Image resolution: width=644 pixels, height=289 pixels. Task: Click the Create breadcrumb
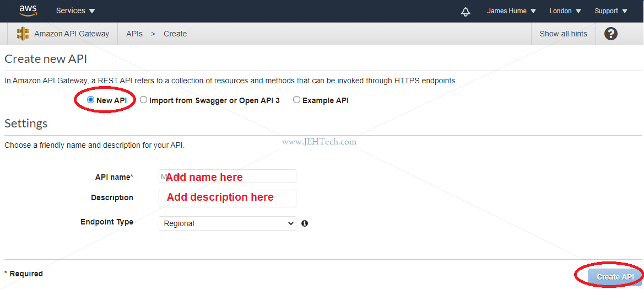coord(175,34)
